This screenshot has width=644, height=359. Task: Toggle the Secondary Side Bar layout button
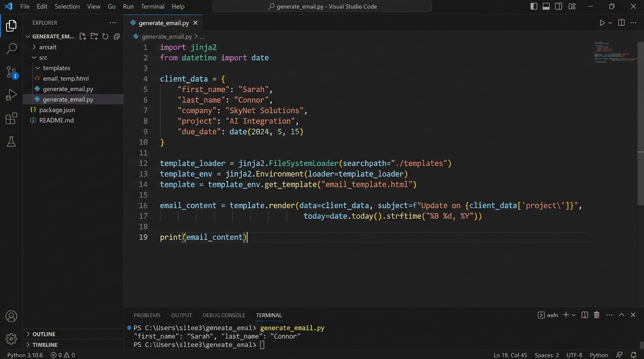tap(559, 7)
